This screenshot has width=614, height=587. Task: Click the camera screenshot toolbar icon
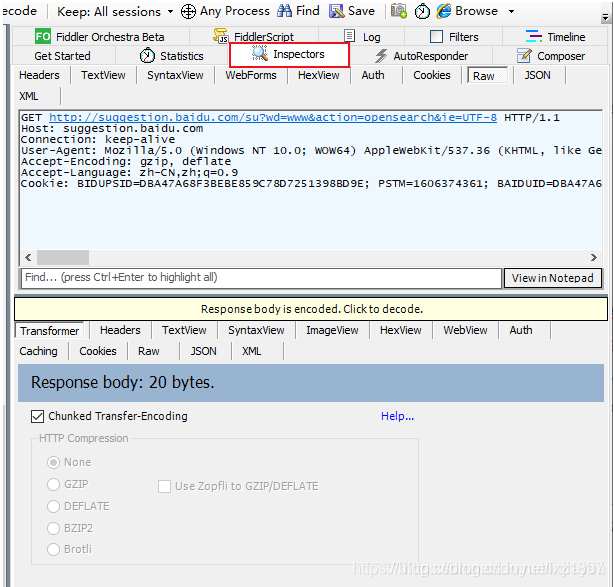[x=399, y=11]
